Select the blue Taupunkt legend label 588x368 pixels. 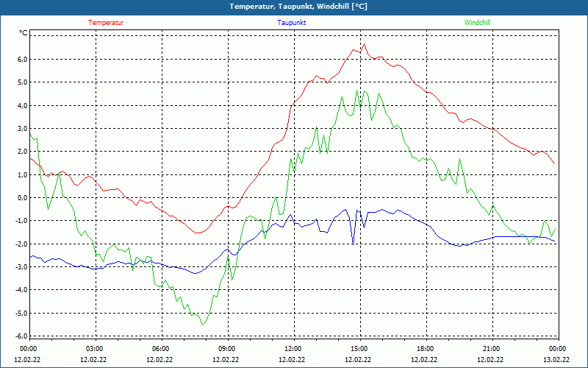[292, 22]
